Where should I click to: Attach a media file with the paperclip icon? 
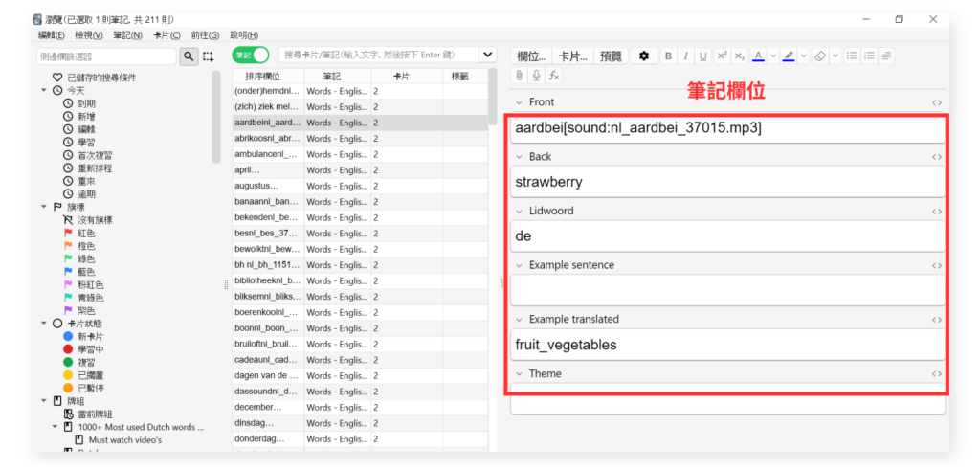click(x=520, y=75)
